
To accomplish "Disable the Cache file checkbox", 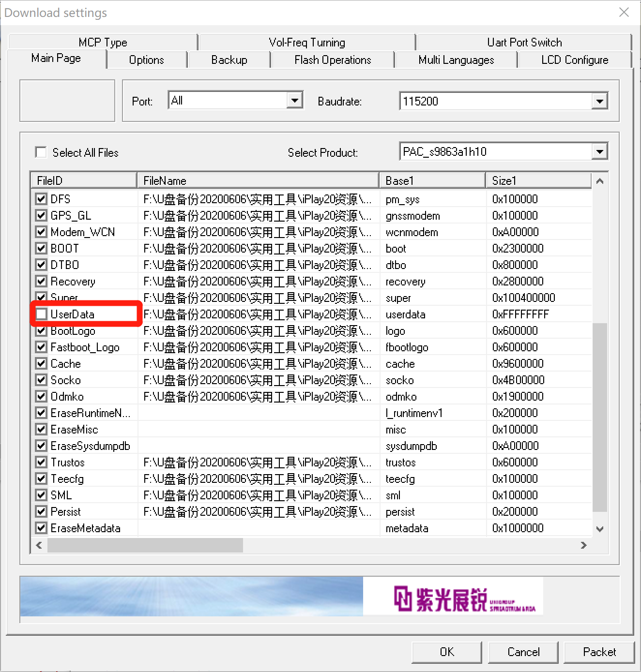I will pyautogui.click(x=41, y=363).
